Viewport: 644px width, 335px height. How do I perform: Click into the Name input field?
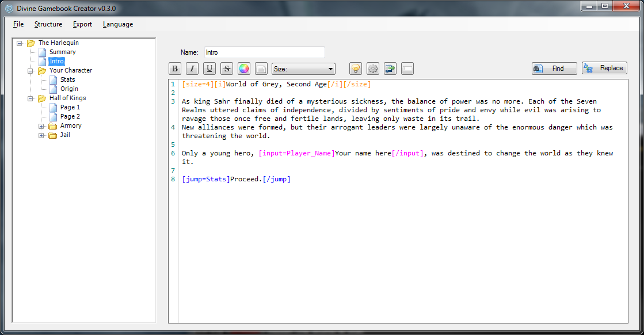[265, 52]
